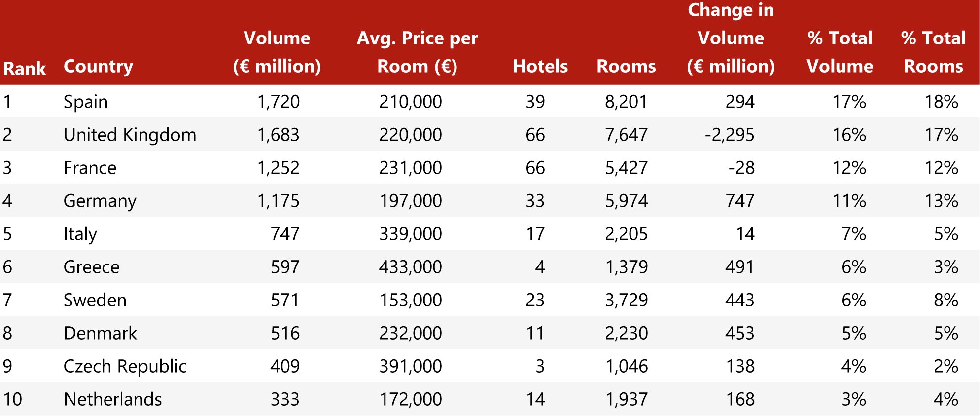
Task: Select the United Kingdom country cell
Action: tap(130, 135)
